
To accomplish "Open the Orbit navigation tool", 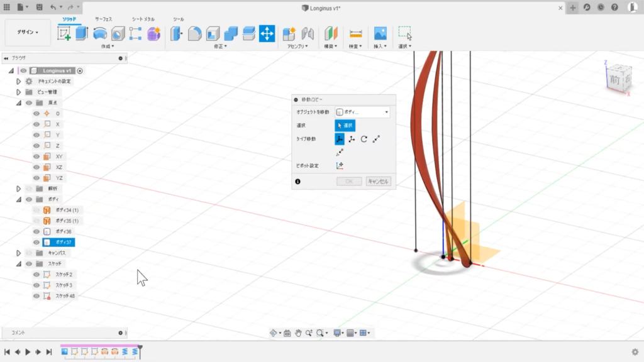I will (273, 333).
